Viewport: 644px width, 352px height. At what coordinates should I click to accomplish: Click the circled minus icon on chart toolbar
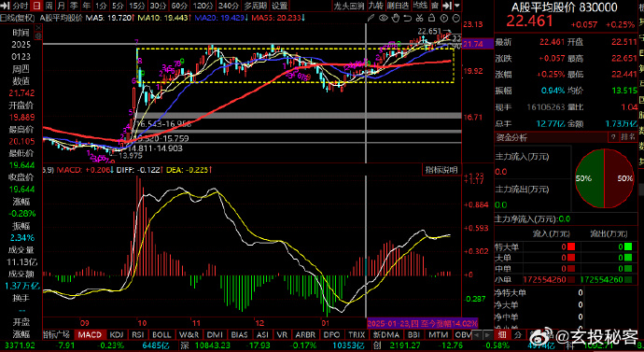[456, 18]
